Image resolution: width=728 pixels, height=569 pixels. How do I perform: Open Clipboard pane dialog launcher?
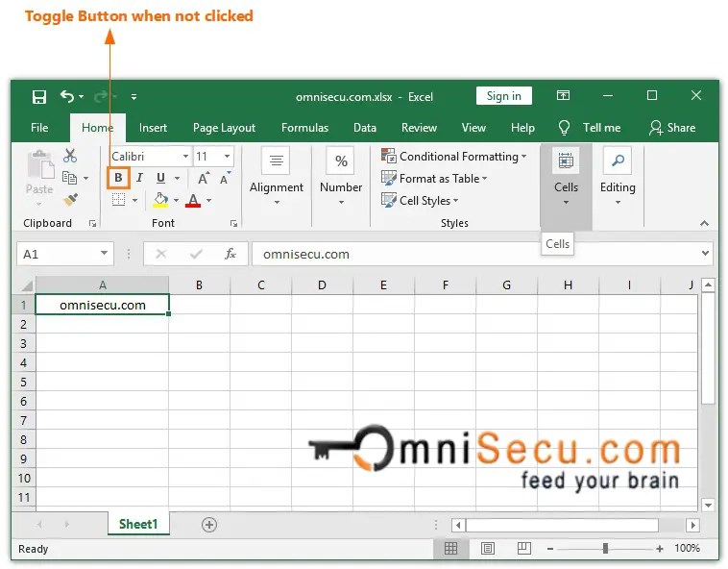(92, 223)
